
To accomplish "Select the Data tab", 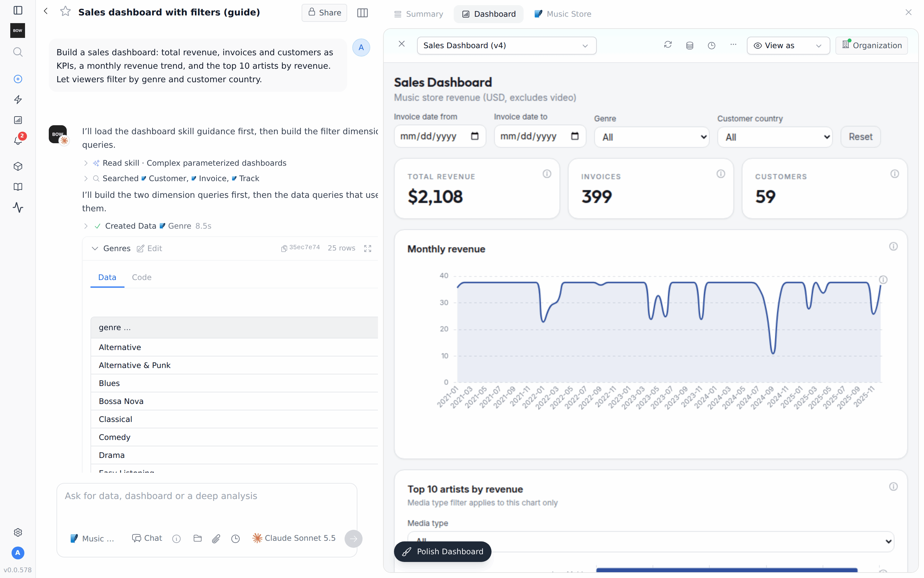I will click(x=107, y=277).
